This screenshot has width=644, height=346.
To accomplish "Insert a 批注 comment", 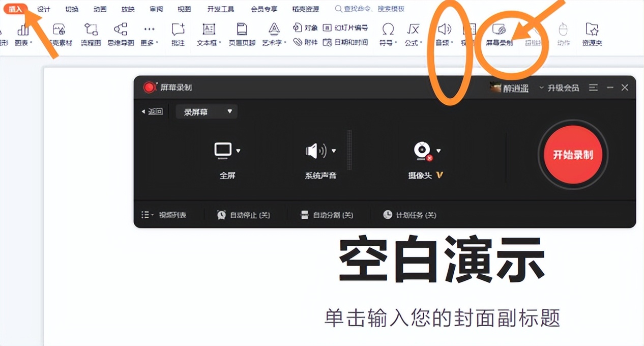I will point(177,33).
